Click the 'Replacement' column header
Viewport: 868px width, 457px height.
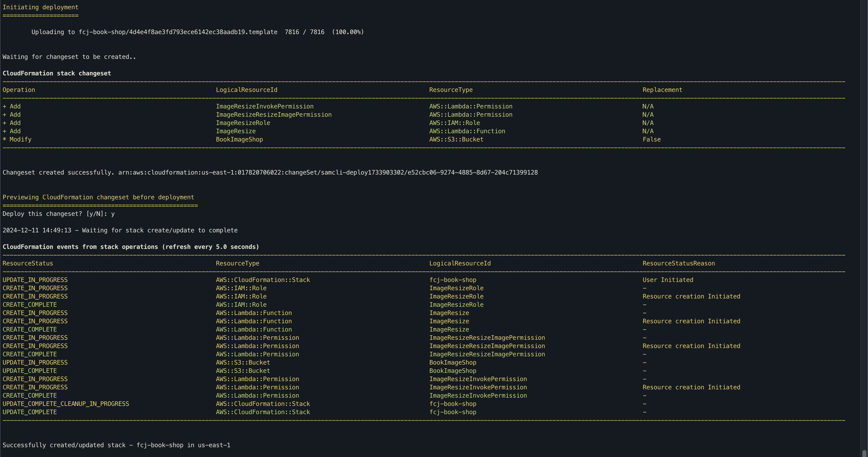662,90
